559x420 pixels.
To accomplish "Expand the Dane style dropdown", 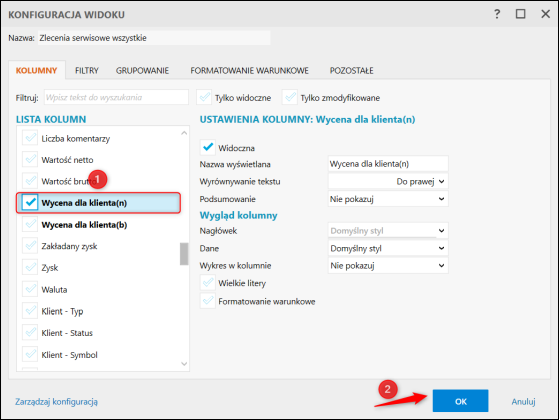I will tap(388, 248).
